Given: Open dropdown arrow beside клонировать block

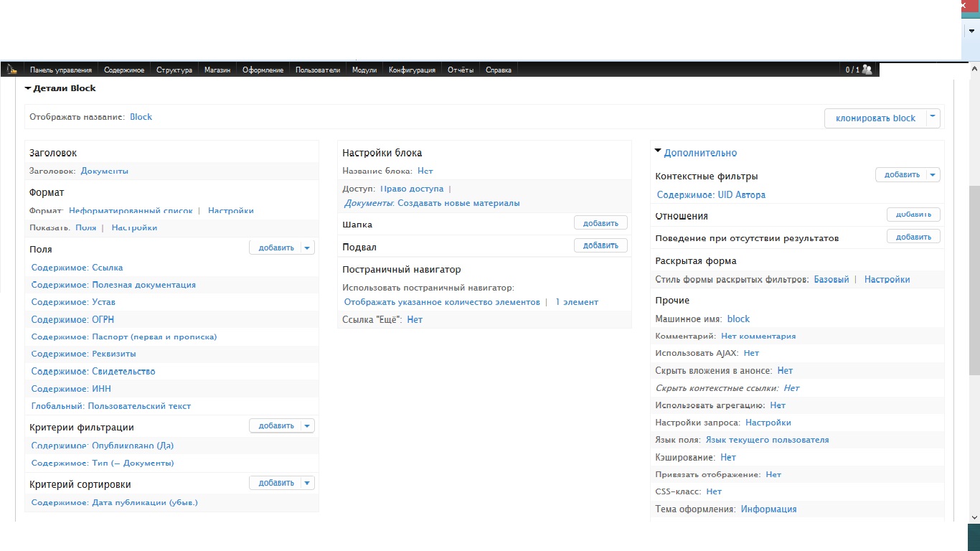Looking at the screenshot, I should pyautogui.click(x=933, y=118).
